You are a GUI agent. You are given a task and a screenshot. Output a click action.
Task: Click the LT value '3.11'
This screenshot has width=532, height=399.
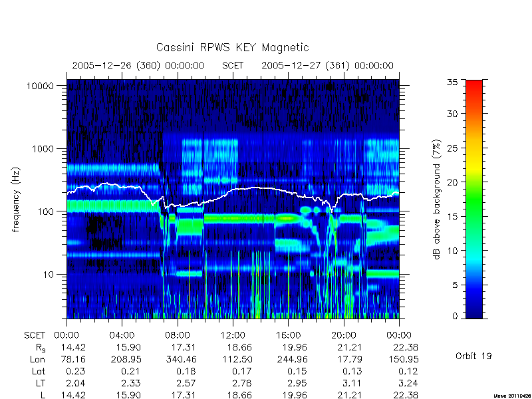353,383
